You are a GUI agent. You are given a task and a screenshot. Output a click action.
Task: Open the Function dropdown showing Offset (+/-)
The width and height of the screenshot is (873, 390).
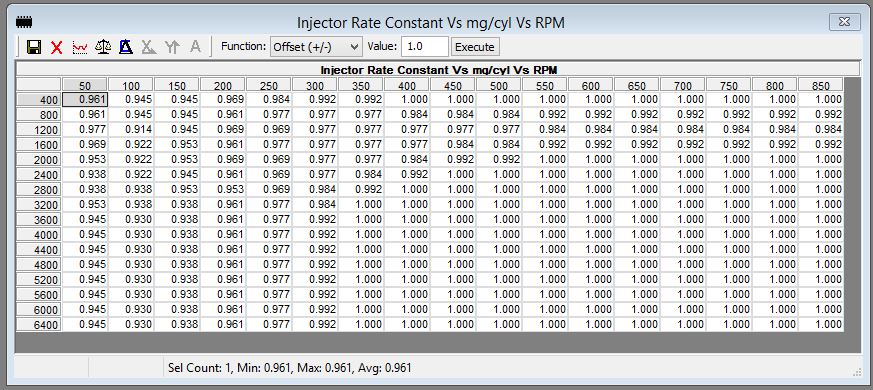point(316,47)
